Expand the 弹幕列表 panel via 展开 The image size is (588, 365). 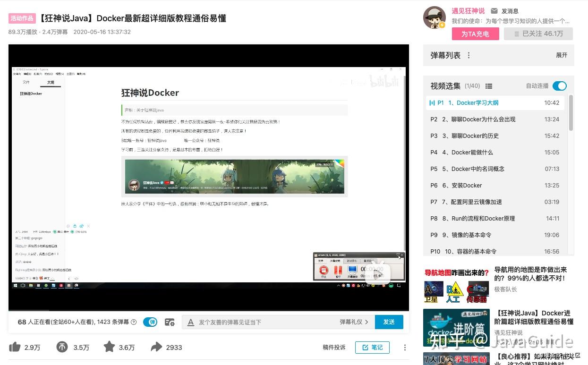click(561, 55)
